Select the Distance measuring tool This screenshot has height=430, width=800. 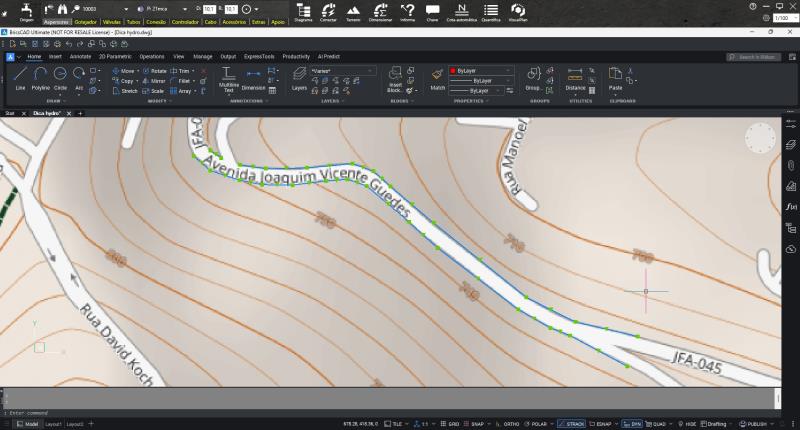(575, 78)
